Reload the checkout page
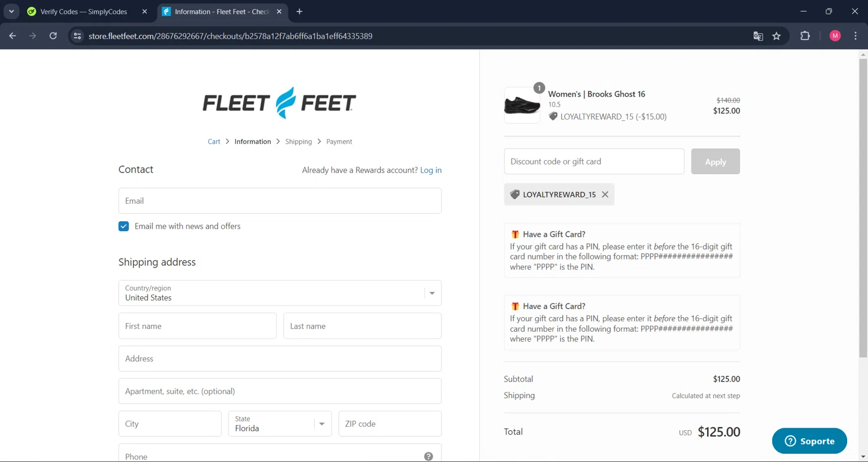The height and width of the screenshot is (462, 868). 53,36
